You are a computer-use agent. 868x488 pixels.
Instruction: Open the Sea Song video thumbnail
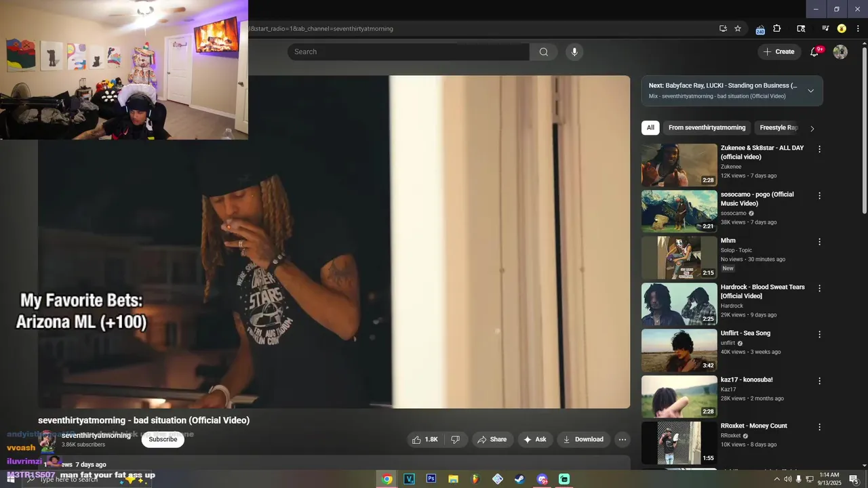click(x=679, y=350)
